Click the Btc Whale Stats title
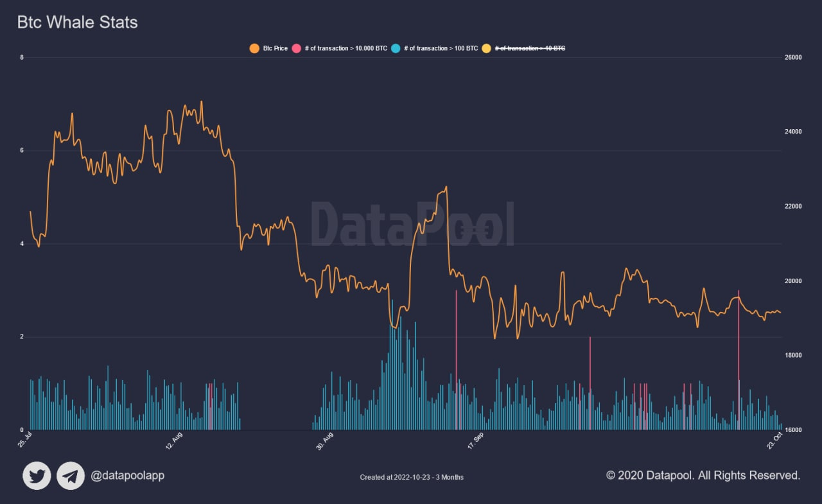This screenshot has width=822, height=504. 77,22
